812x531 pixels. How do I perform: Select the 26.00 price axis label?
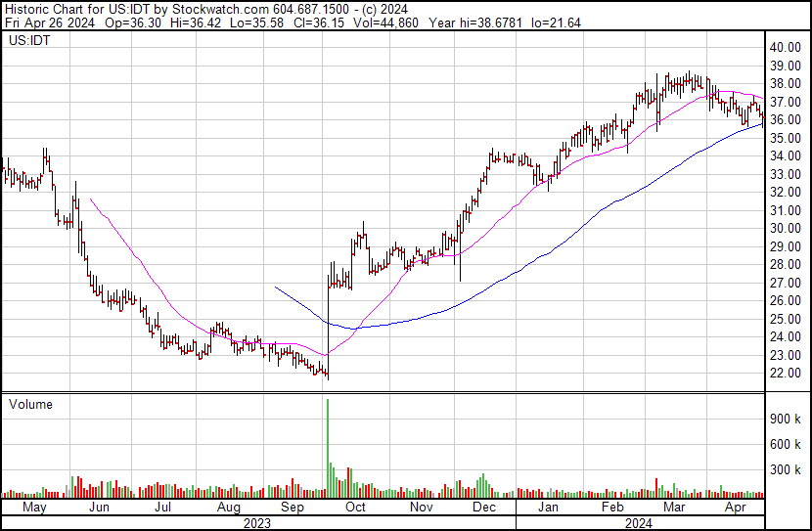[786, 301]
